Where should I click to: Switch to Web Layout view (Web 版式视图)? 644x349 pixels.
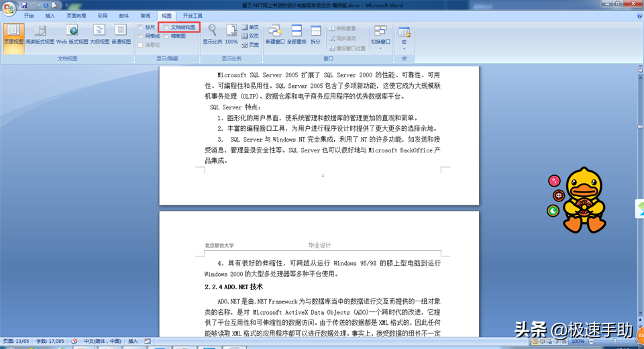click(x=72, y=34)
